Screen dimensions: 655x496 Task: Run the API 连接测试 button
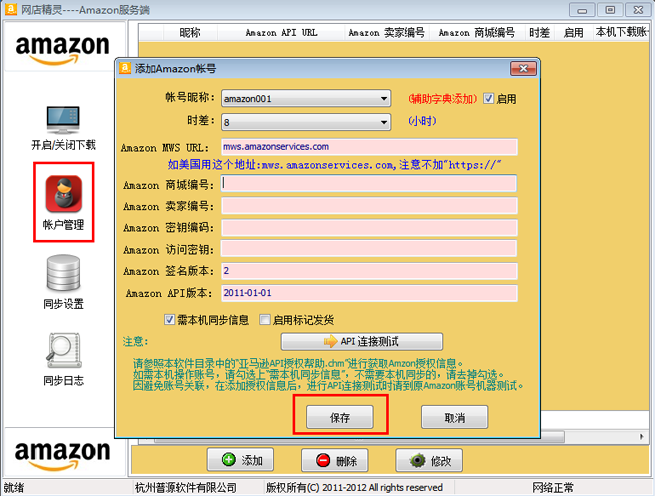pyautogui.click(x=362, y=341)
